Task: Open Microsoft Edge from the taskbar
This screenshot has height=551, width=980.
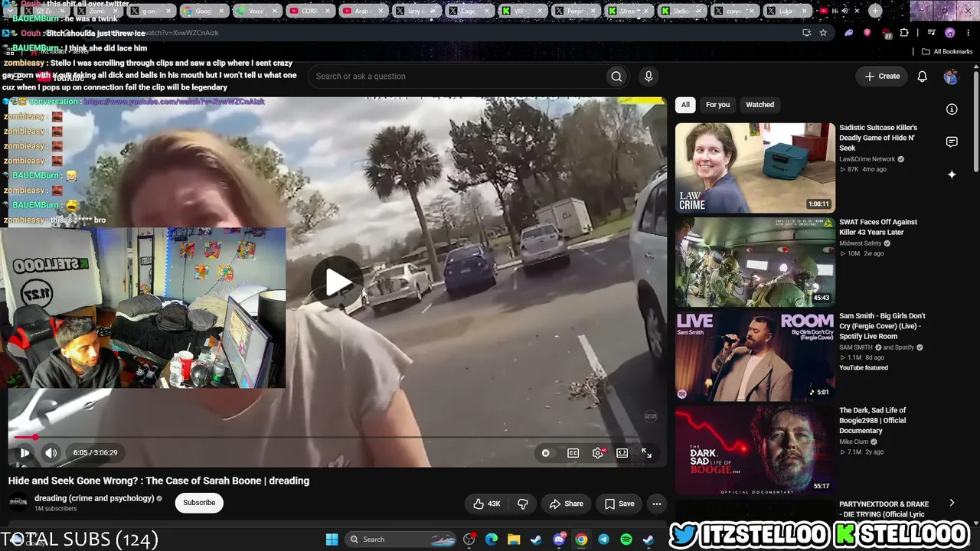Action: click(x=492, y=540)
